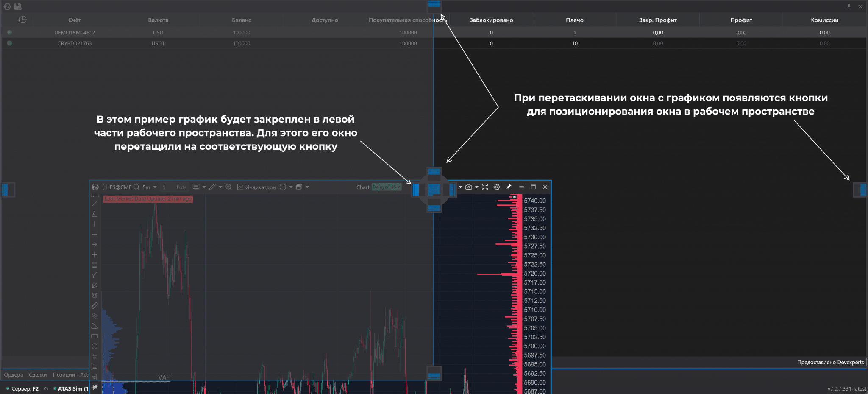Click the chart zoom magnifier icon
The image size is (868, 394).
click(x=228, y=187)
